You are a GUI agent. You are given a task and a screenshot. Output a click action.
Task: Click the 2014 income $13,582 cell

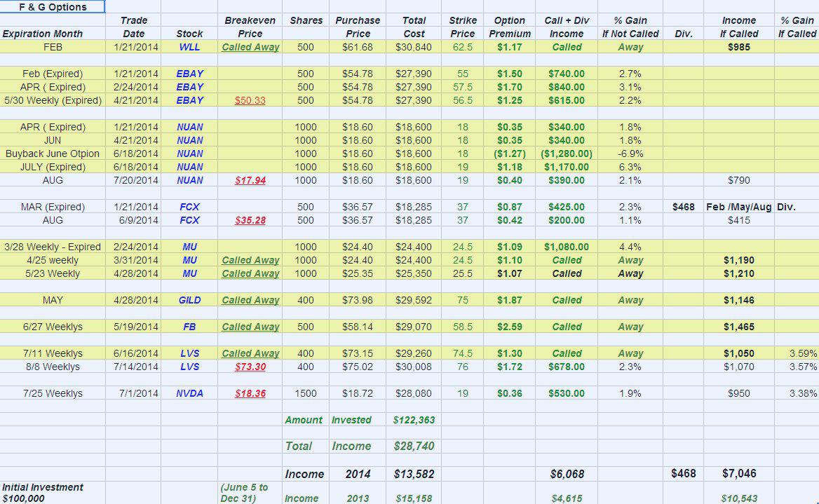pos(414,474)
